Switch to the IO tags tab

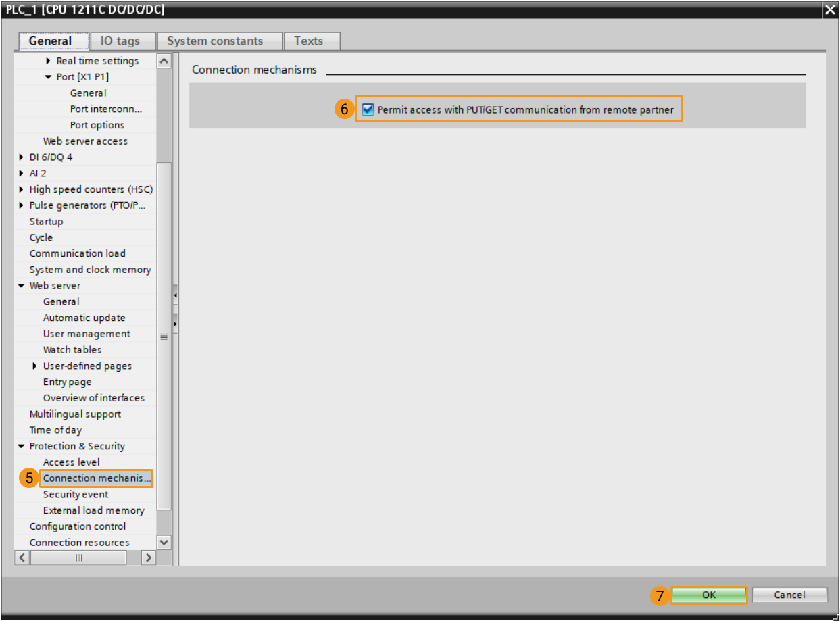(122, 41)
